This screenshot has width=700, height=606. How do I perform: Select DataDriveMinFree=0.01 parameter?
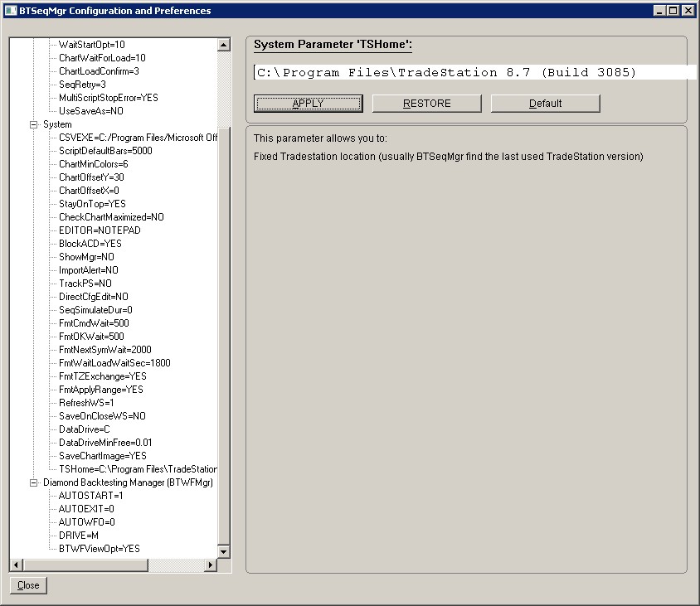tap(106, 443)
